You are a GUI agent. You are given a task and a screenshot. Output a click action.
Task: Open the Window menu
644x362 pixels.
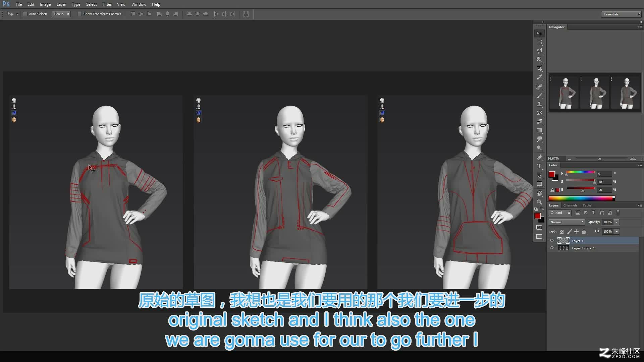click(139, 4)
